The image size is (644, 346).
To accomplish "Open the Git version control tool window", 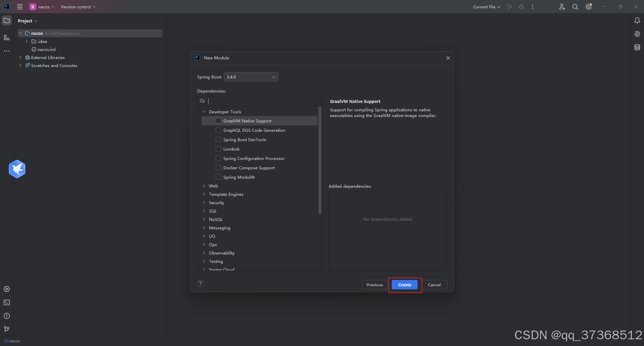I will pyautogui.click(x=7, y=329).
